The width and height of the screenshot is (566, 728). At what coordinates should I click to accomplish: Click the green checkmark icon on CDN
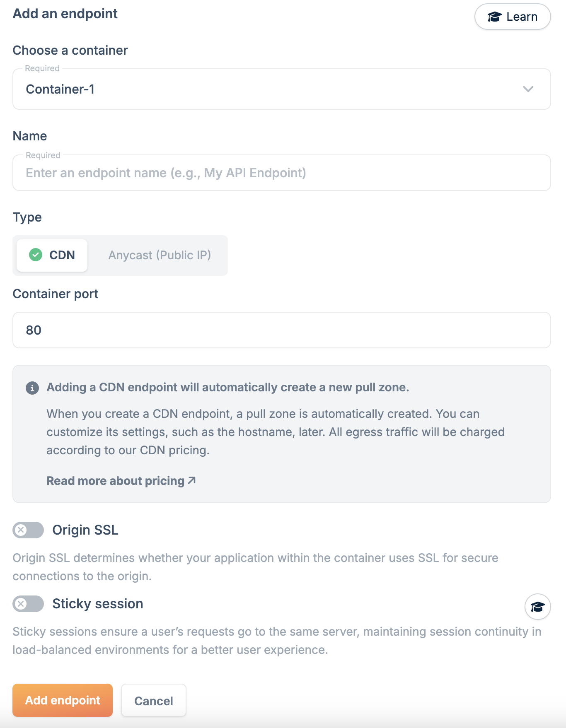coord(36,255)
